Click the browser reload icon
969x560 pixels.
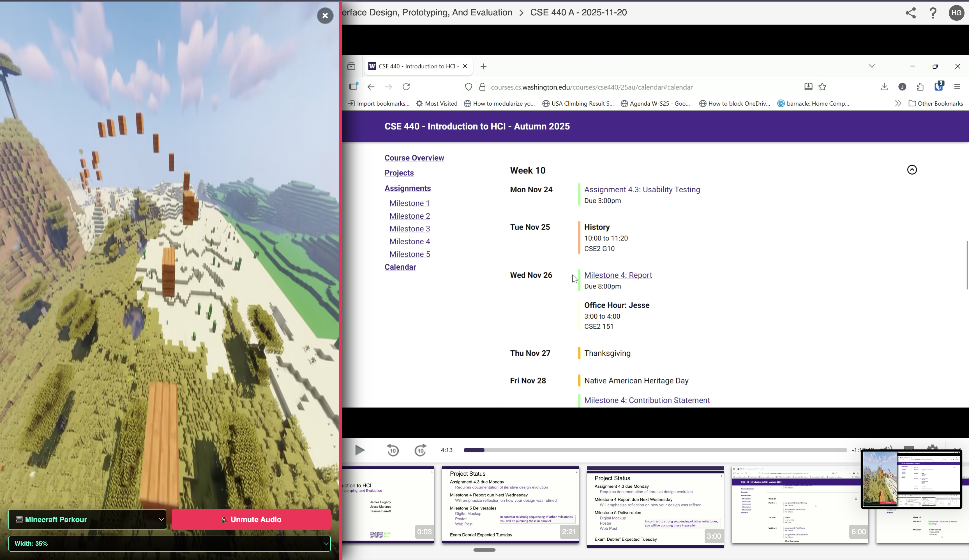(406, 87)
